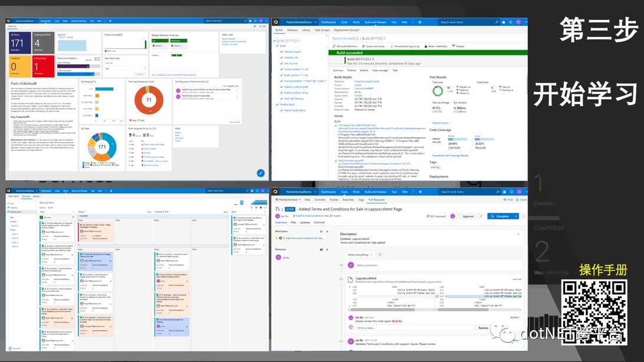
Task: Open Approve vote dropdown arrow
Action: point(480,216)
